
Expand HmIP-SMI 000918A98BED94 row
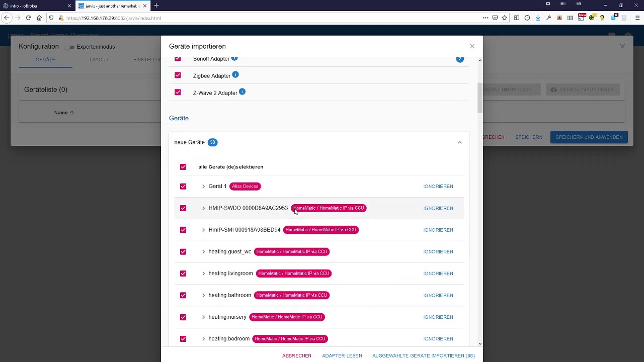coord(203,230)
